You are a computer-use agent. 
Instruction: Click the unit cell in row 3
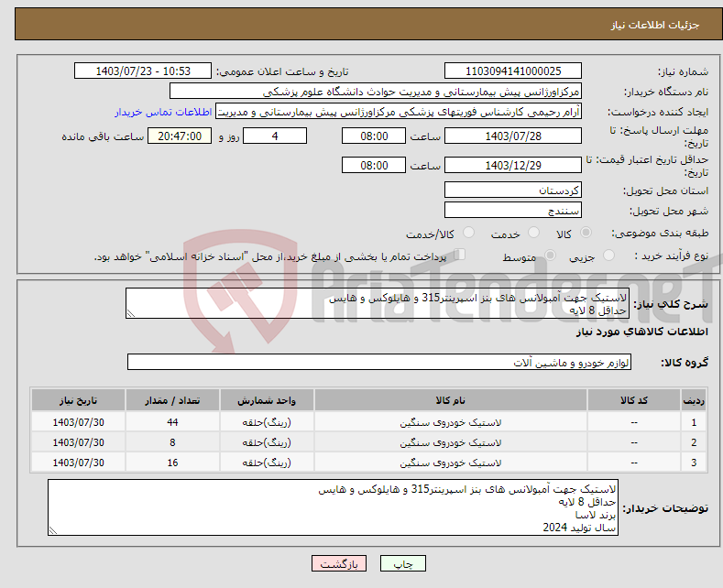pos(267,463)
